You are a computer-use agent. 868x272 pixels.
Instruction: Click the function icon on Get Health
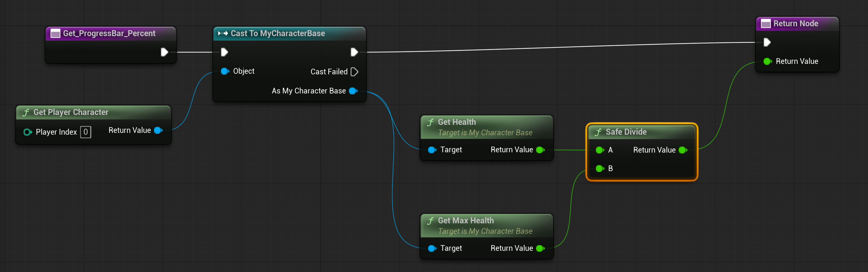431,122
